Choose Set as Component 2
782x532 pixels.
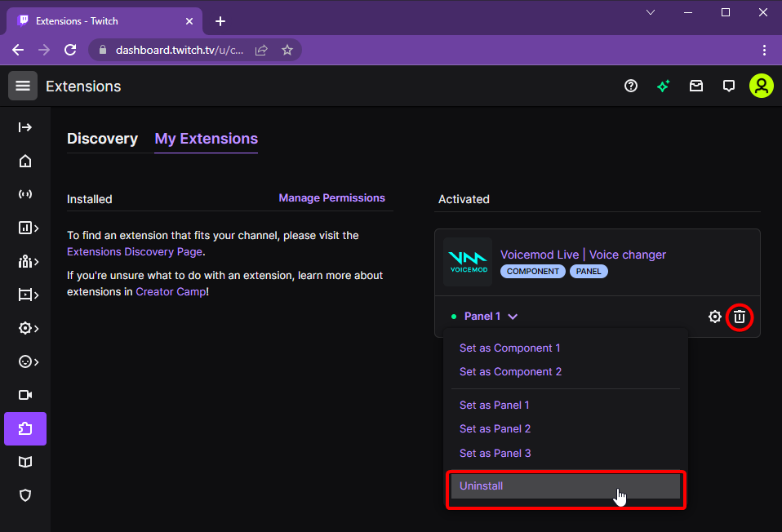(x=510, y=371)
